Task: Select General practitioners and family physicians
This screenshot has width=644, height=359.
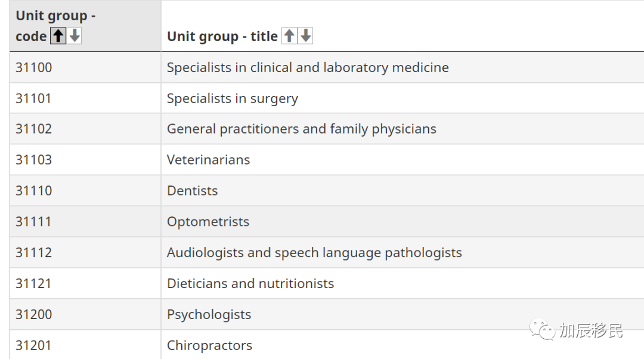Action: [302, 129]
